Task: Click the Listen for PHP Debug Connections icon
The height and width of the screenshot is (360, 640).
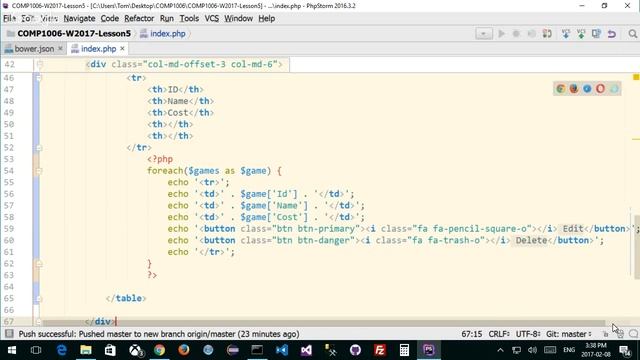Action: pyautogui.click(x=547, y=33)
